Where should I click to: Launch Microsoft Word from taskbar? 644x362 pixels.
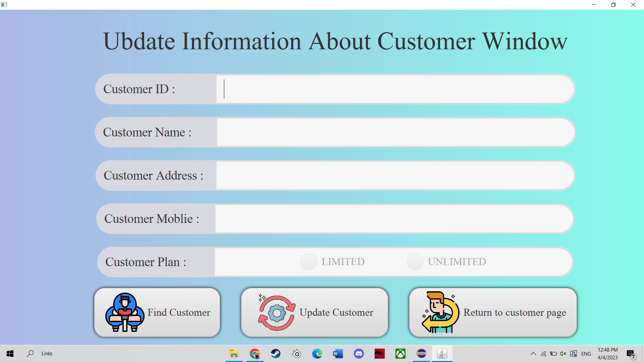click(338, 354)
